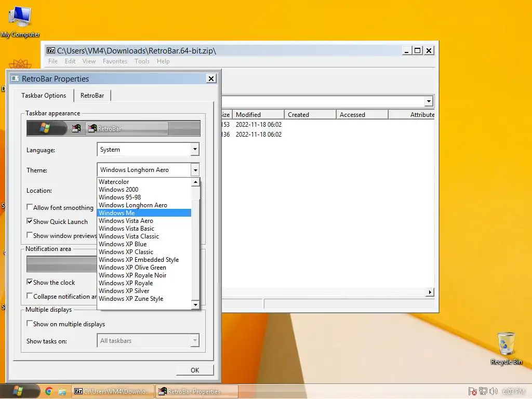Select the Windows XP Royale theme

coord(144,283)
